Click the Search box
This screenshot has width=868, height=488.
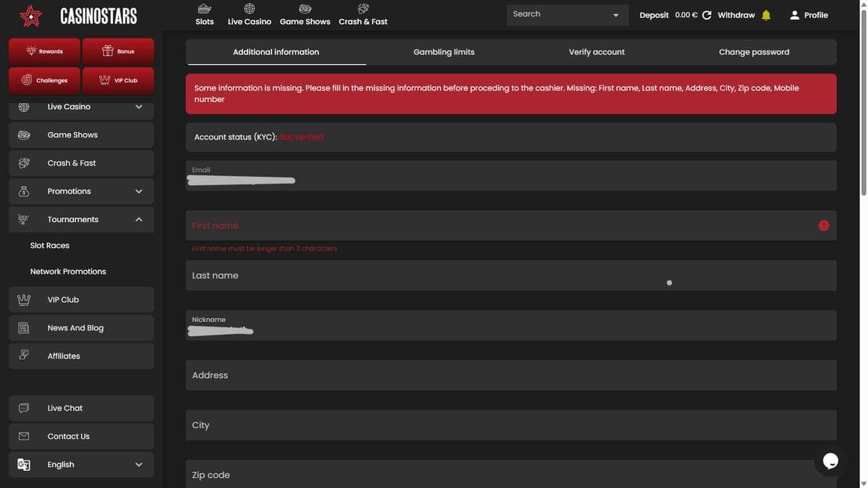[568, 14]
